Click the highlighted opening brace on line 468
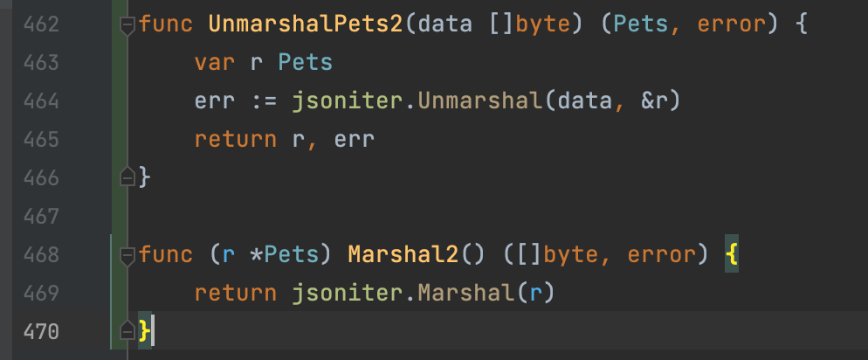This screenshot has width=868, height=360. click(x=730, y=255)
